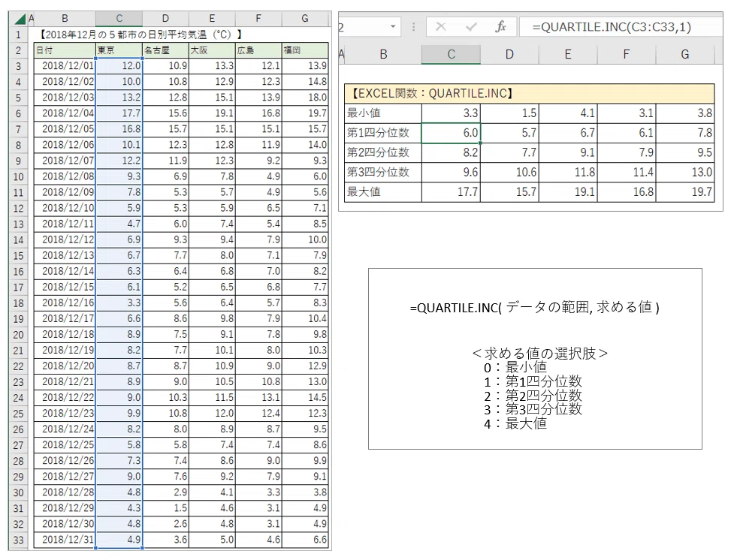Select column F header in right sheet
Image resolution: width=731 pixels, height=560 pixels.
[627, 55]
